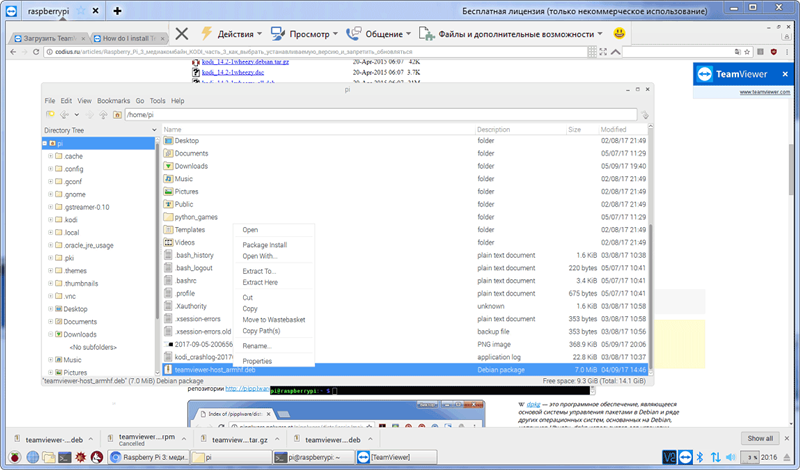
Task: Choose Extract Here in context menu
Action: pyautogui.click(x=260, y=283)
